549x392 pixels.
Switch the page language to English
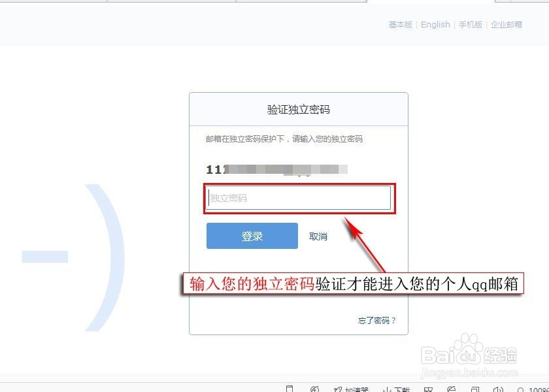coord(435,25)
